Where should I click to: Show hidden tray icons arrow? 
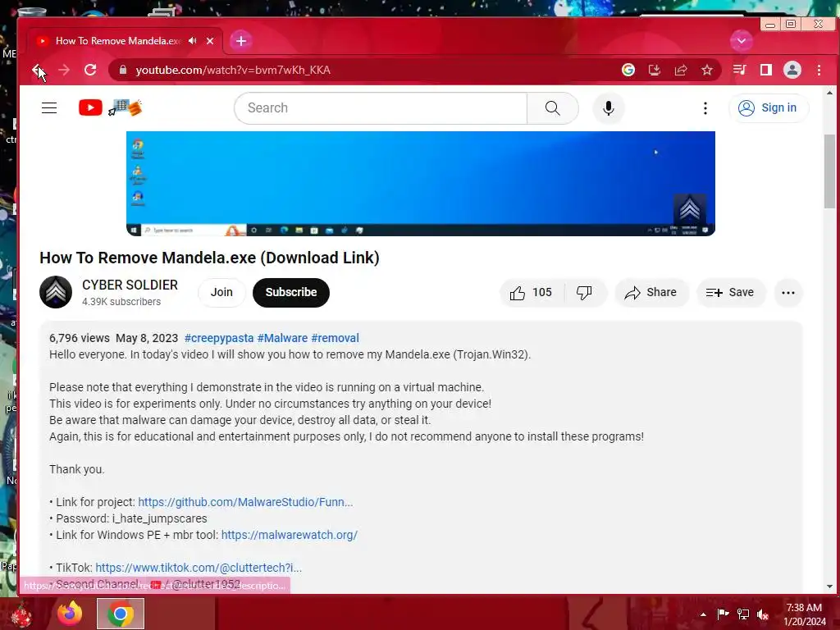(703, 614)
